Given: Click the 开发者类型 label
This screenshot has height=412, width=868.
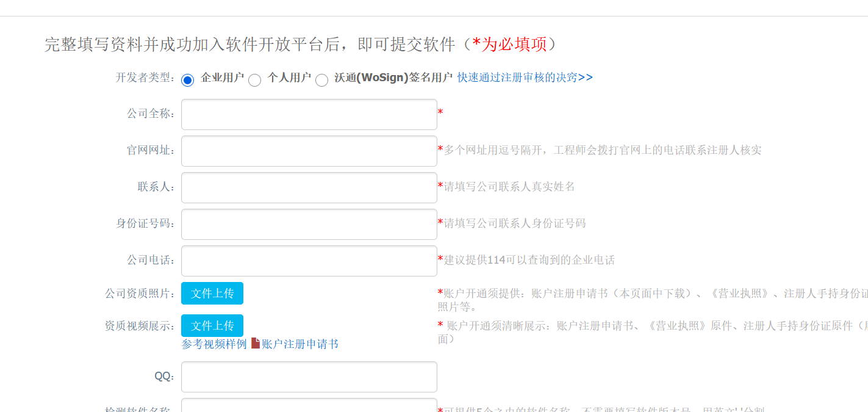Looking at the screenshot, I should pyautogui.click(x=146, y=78).
